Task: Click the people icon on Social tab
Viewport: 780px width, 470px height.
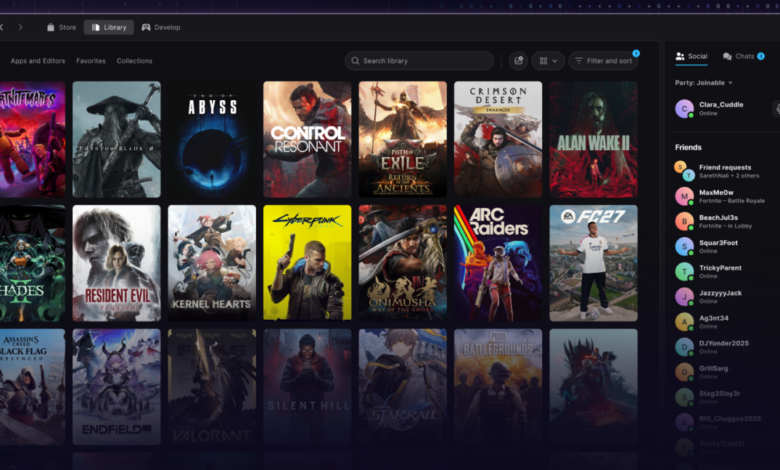Action: point(680,56)
